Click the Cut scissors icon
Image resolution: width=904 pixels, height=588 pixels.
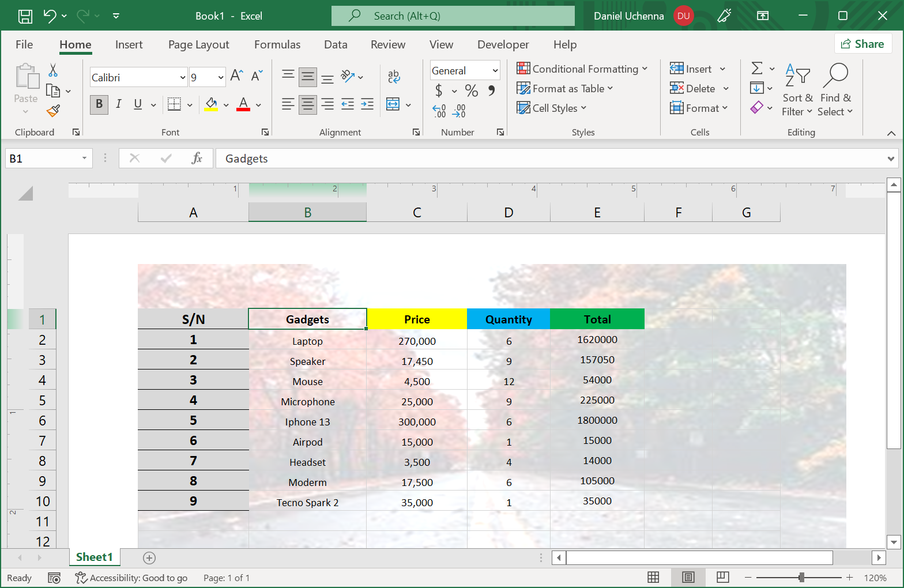coord(53,70)
